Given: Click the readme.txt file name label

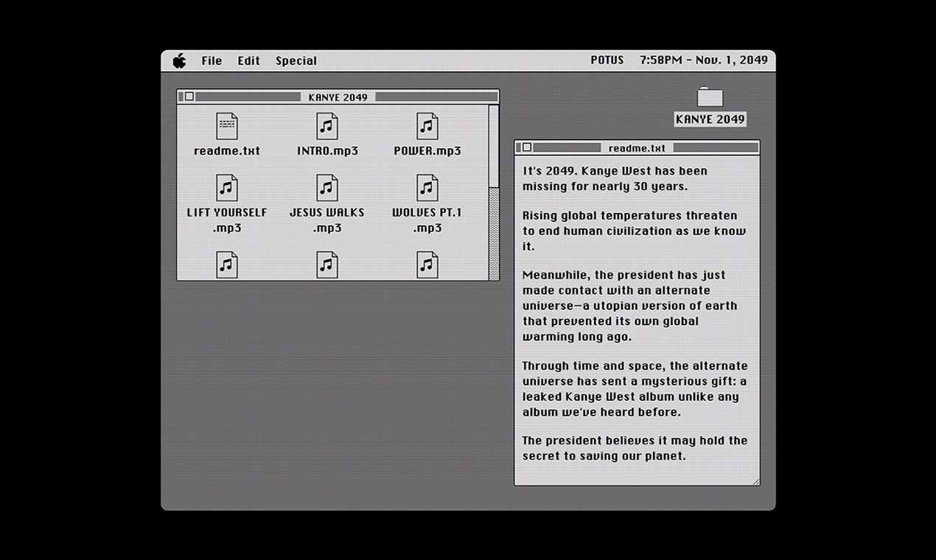Looking at the screenshot, I should [227, 150].
